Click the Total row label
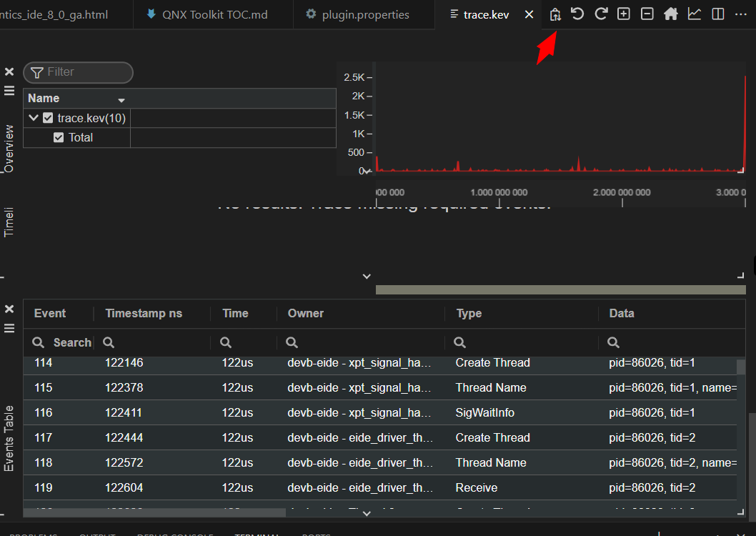This screenshot has height=536, width=756. click(81, 137)
